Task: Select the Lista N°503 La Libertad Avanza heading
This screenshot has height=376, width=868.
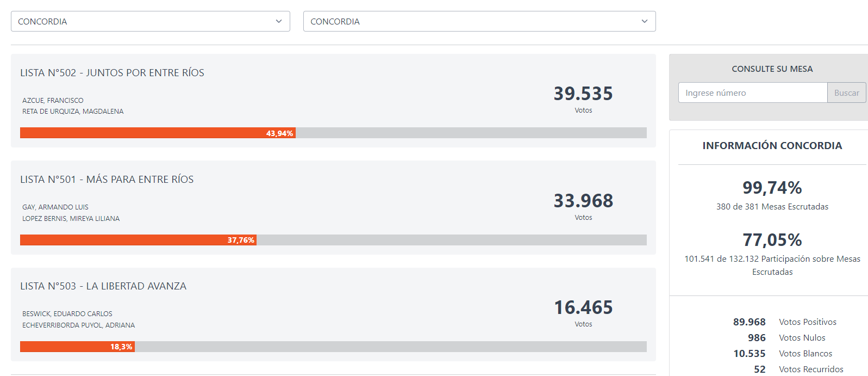Action: [103, 286]
